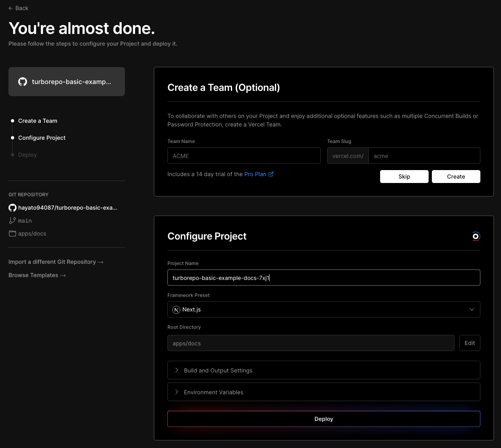Image resolution: width=501 pixels, height=448 pixels.
Task: Skip team creation
Action: pos(404,177)
